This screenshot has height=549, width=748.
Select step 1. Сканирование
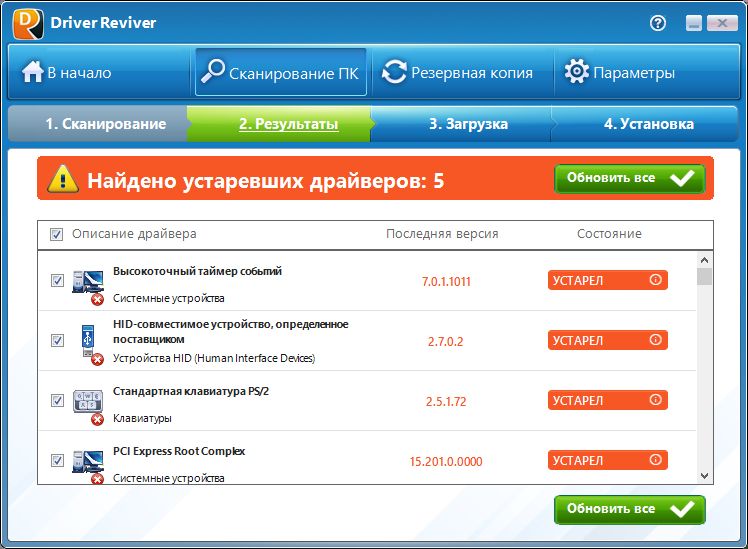[99, 124]
